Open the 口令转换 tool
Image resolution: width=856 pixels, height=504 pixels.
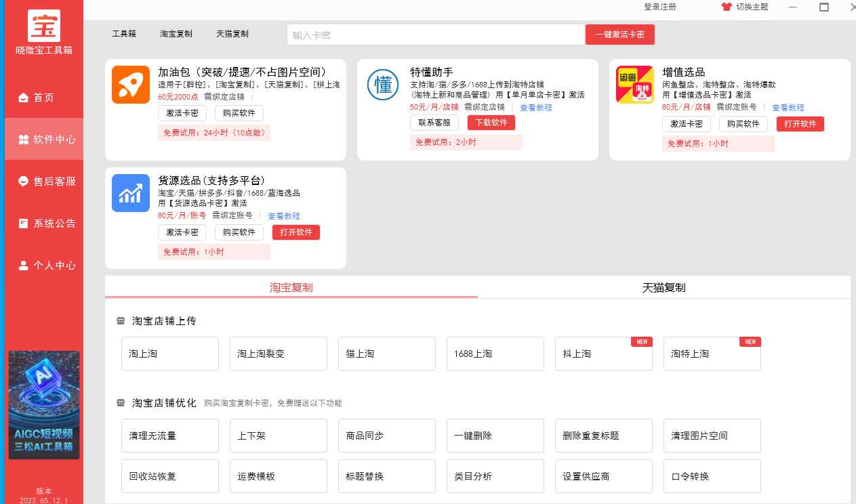click(712, 476)
